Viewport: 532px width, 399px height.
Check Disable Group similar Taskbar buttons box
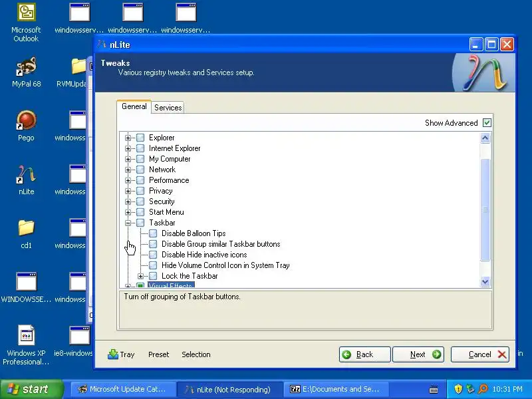153,244
